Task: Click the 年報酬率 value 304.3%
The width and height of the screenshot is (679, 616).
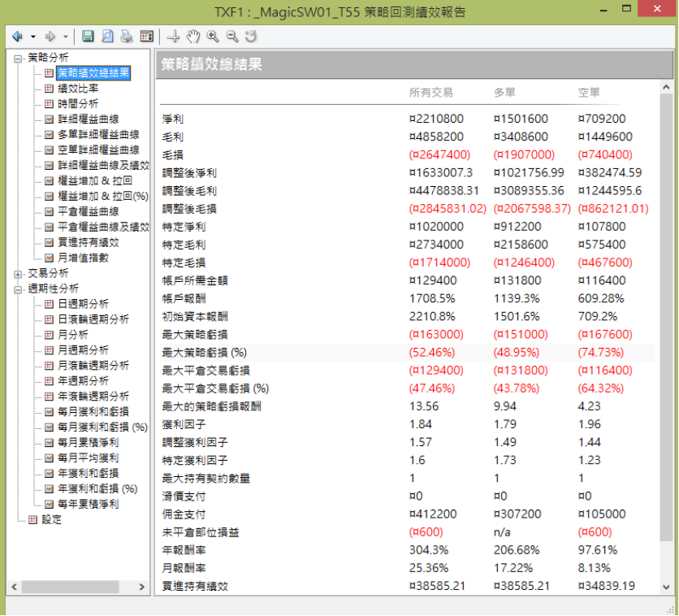Action: tap(429, 550)
